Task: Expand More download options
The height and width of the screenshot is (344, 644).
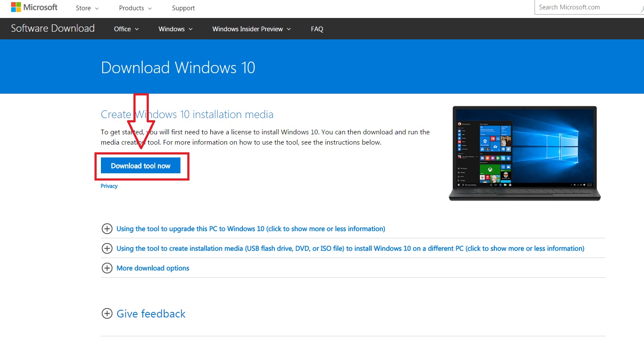Action: [x=153, y=268]
